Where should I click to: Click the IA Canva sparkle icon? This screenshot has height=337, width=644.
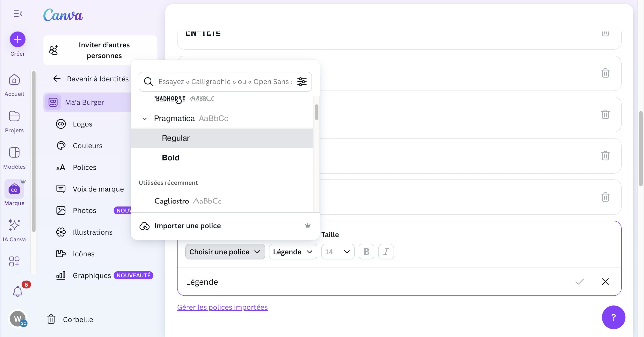click(x=14, y=225)
